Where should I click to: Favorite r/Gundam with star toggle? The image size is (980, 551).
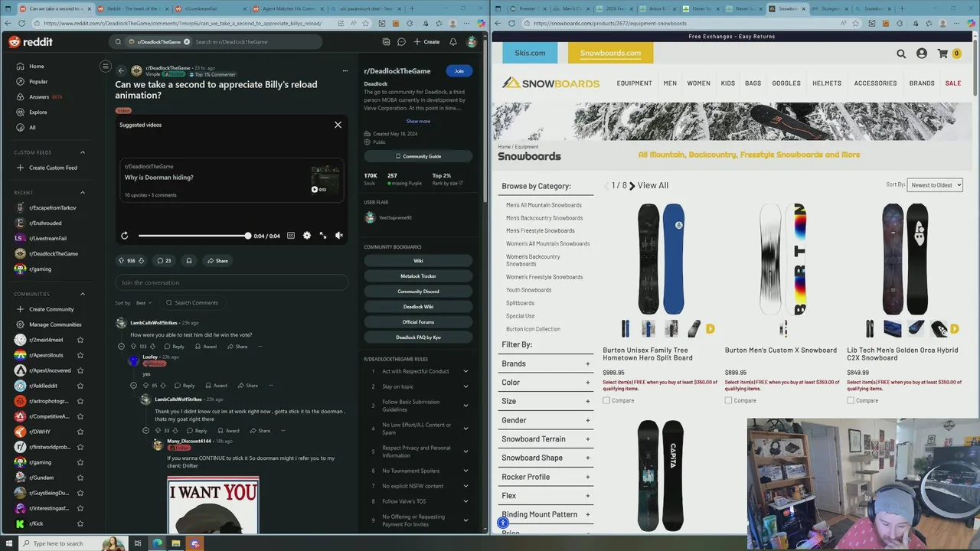[80, 478]
